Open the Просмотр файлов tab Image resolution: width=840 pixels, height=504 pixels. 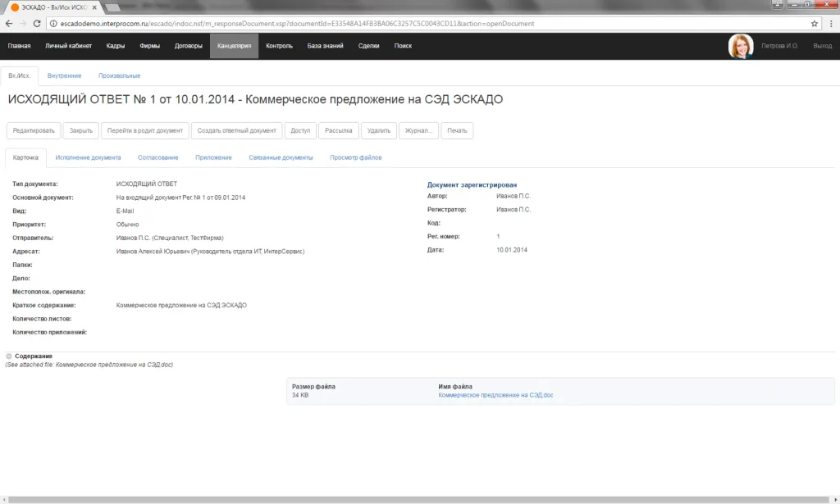click(x=355, y=157)
